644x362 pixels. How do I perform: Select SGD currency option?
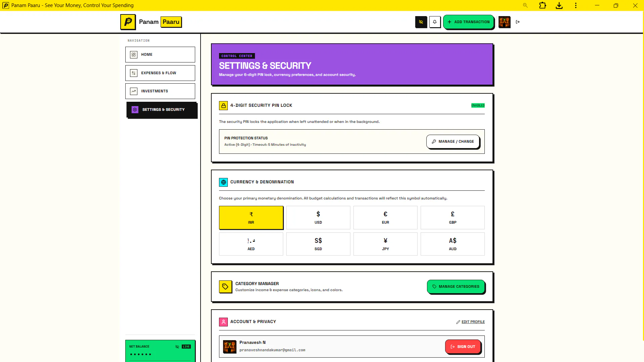pyautogui.click(x=318, y=244)
